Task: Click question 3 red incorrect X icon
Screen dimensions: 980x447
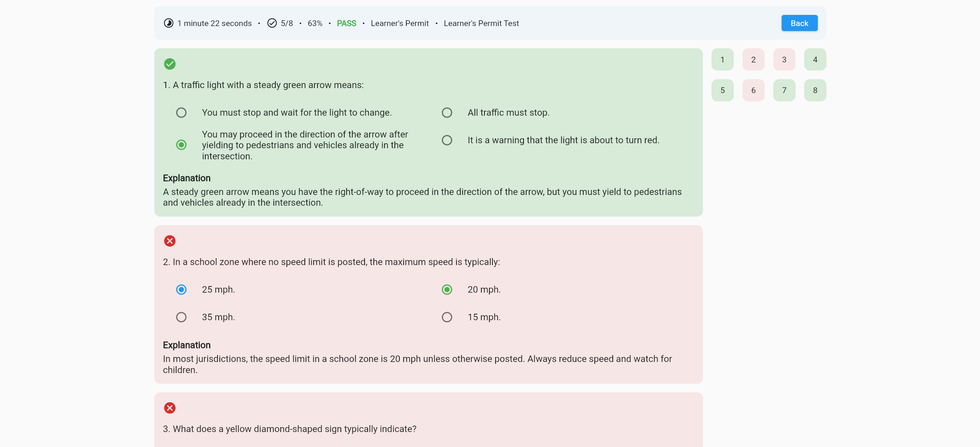Action: [x=170, y=408]
